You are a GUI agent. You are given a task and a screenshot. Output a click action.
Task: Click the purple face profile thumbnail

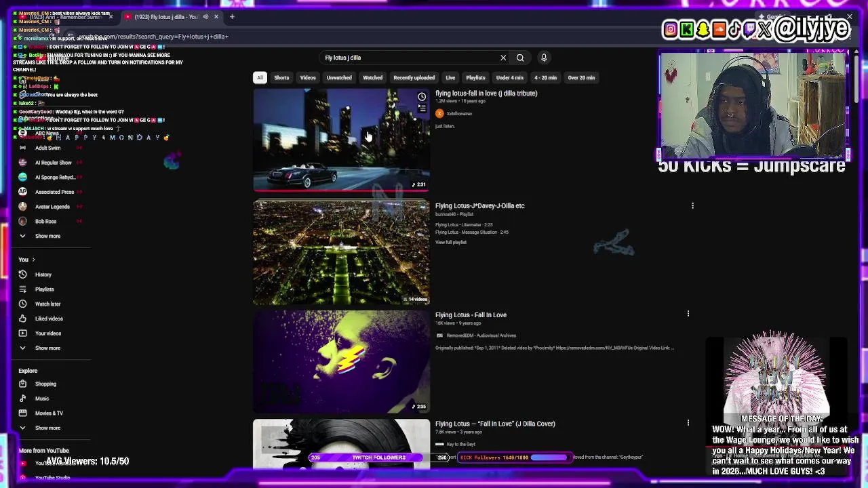(x=341, y=361)
